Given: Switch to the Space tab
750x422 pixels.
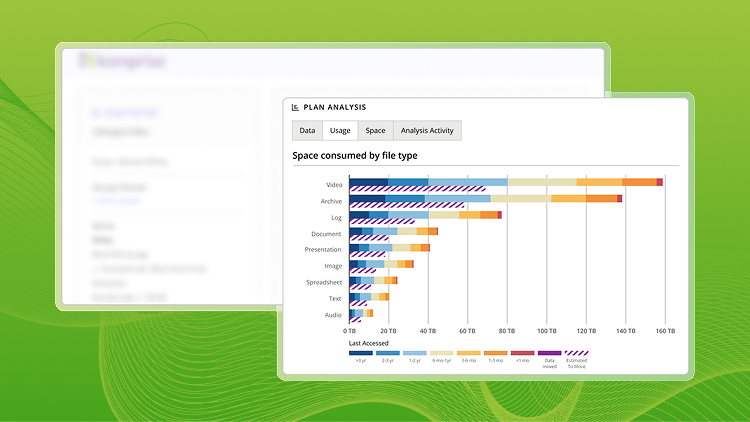Looking at the screenshot, I should coord(375,131).
